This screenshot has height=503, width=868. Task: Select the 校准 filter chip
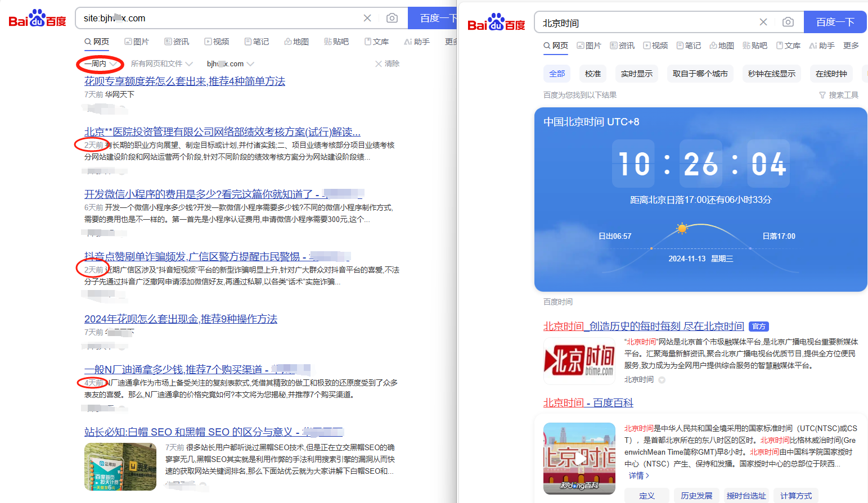[593, 74]
